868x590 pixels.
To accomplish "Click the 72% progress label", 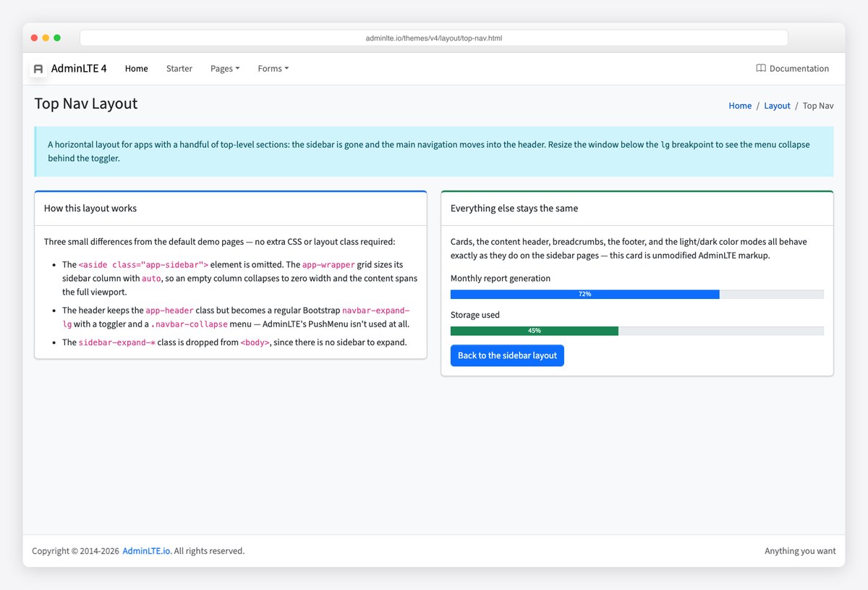I will tap(584, 294).
